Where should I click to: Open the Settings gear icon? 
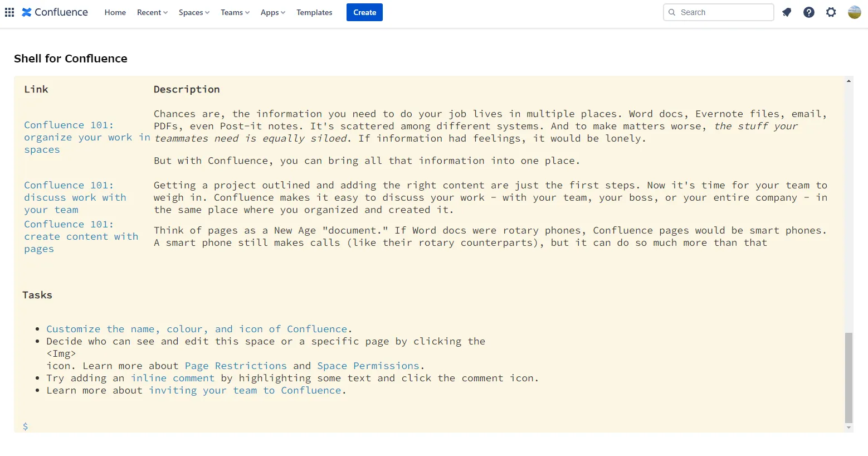pos(831,12)
